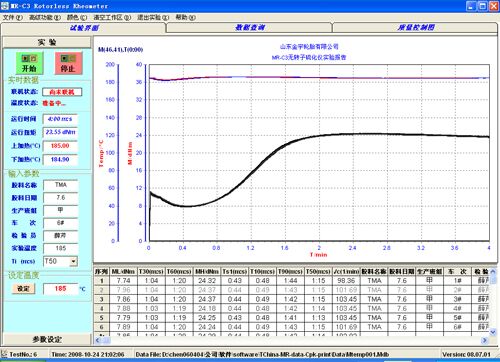Click the 参数设定 button at bottom

pos(47,339)
